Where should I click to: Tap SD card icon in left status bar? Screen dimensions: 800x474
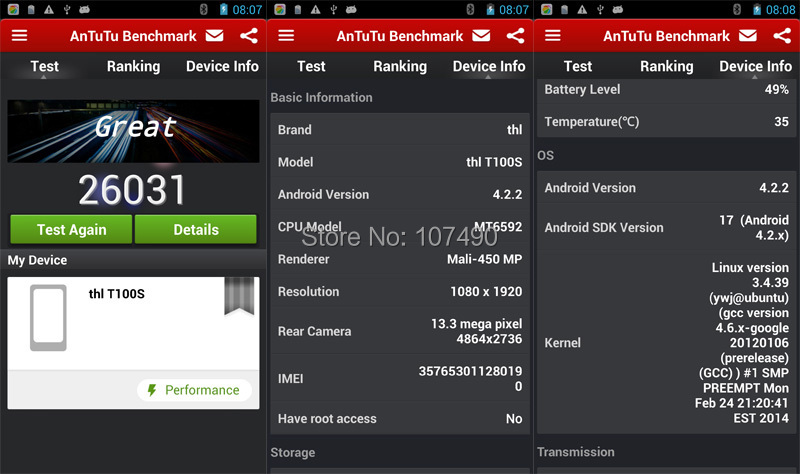[x=31, y=9]
